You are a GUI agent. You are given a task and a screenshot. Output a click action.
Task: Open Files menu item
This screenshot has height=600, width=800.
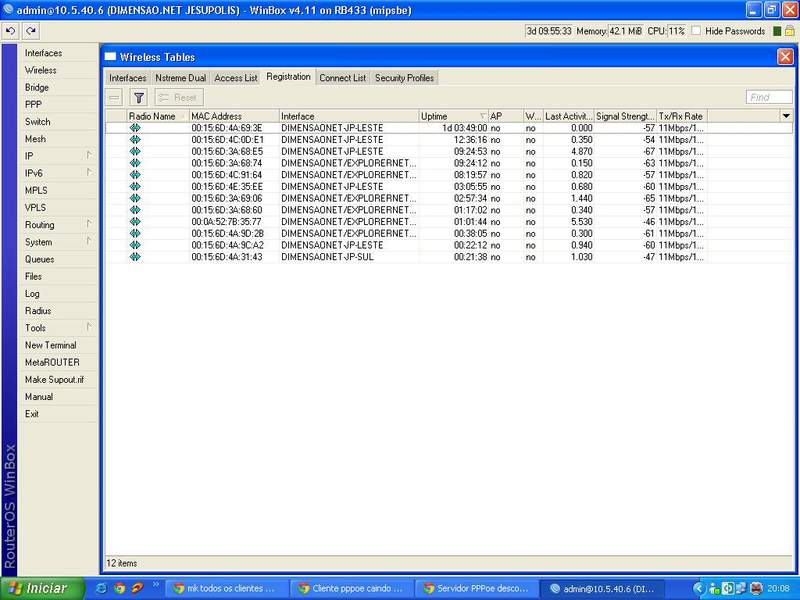pyautogui.click(x=58, y=277)
